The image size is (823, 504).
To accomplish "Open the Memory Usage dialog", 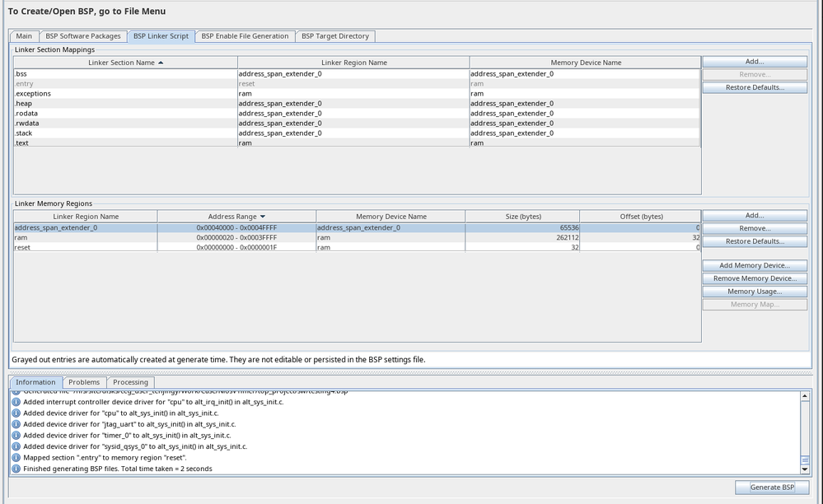I will coord(754,292).
